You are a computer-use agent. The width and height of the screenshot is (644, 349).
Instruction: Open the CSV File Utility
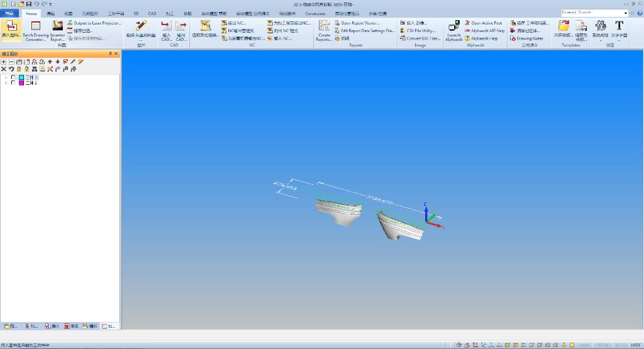(x=420, y=30)
